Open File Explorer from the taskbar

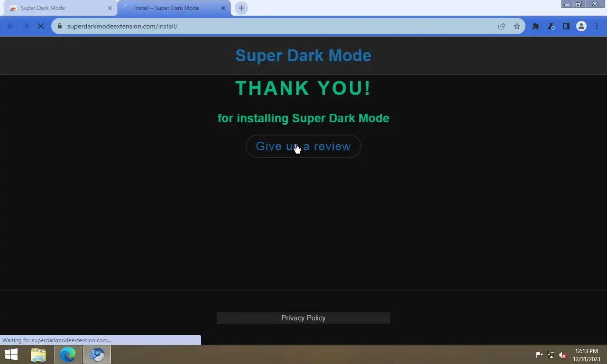coord(38,355)
